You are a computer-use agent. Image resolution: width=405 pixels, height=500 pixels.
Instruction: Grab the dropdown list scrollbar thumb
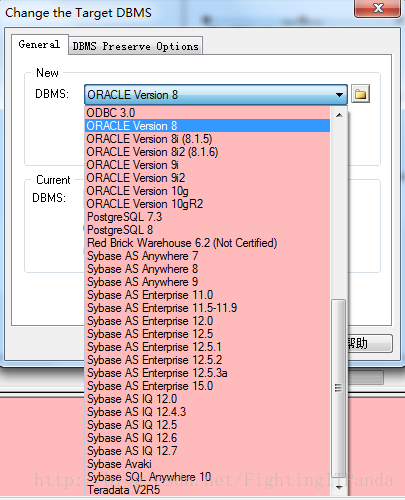pos(338,388)
